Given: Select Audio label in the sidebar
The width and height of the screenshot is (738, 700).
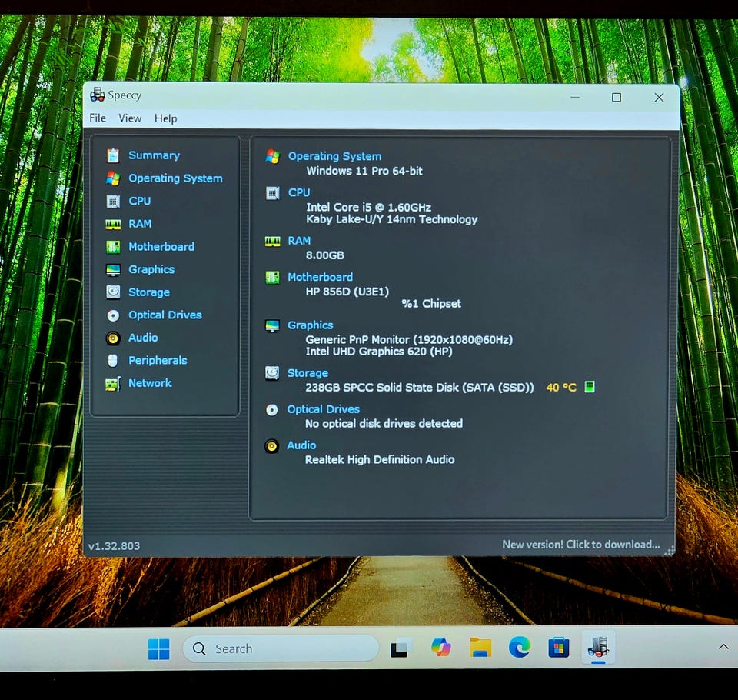Looking at the screenshot, I should click(x=143, y=338).
